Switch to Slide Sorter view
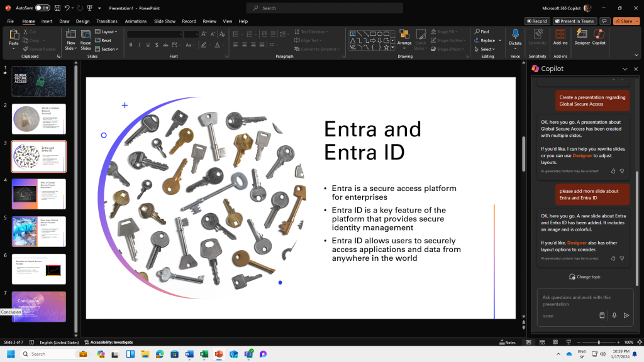This screenshot has width=644, height=362. [541, 342]
